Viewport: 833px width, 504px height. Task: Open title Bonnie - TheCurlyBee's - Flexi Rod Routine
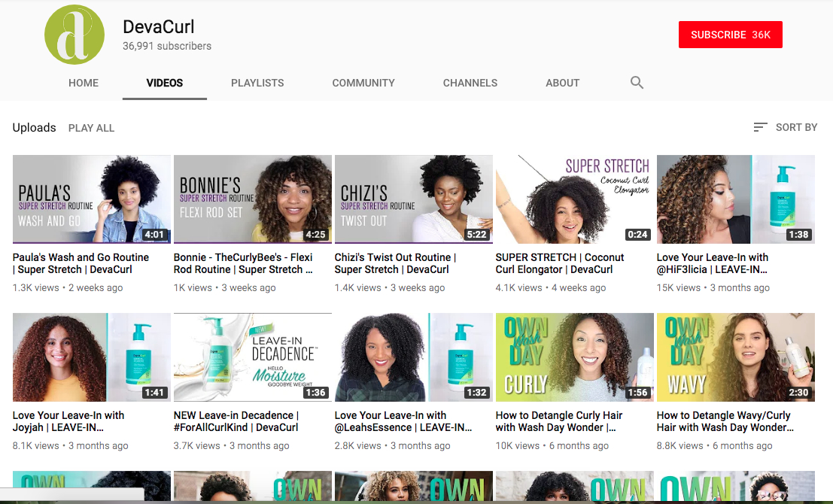pyautogui.click(x=243, y=263)
